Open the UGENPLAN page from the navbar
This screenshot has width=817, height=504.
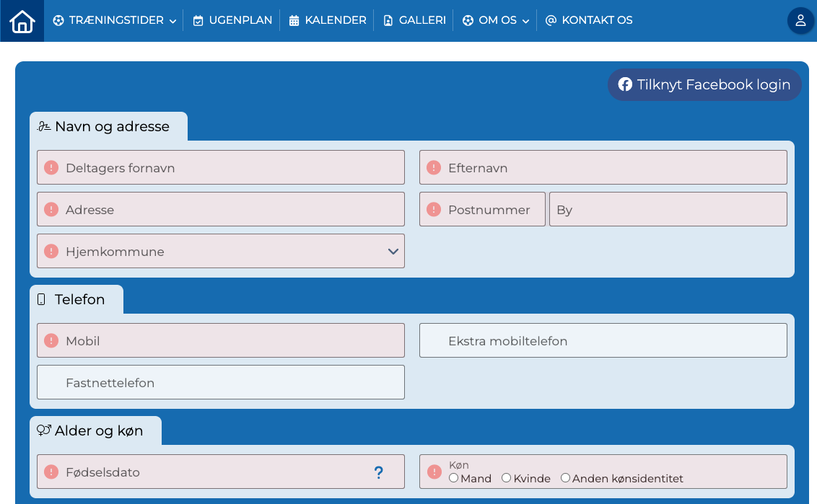(x=232, y=19)
